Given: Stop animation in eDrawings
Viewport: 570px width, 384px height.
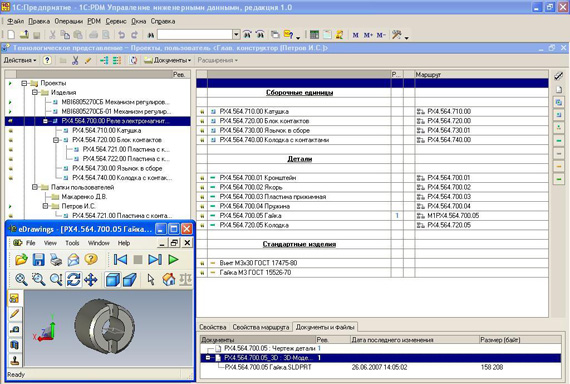Looking at the screenshot, I should (138, 259).
